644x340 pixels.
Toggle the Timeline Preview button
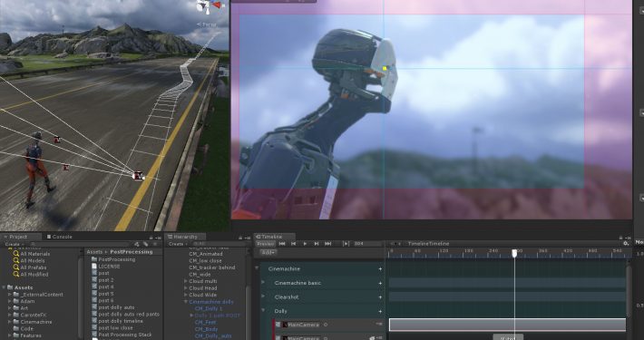pyautogui.click(x=266, y=244)
